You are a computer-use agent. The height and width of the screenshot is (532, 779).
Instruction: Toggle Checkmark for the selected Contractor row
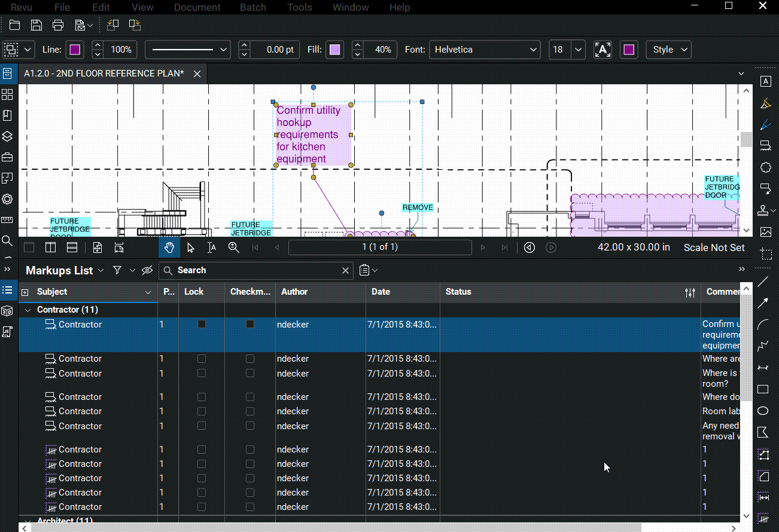click(x=250, y=324)
